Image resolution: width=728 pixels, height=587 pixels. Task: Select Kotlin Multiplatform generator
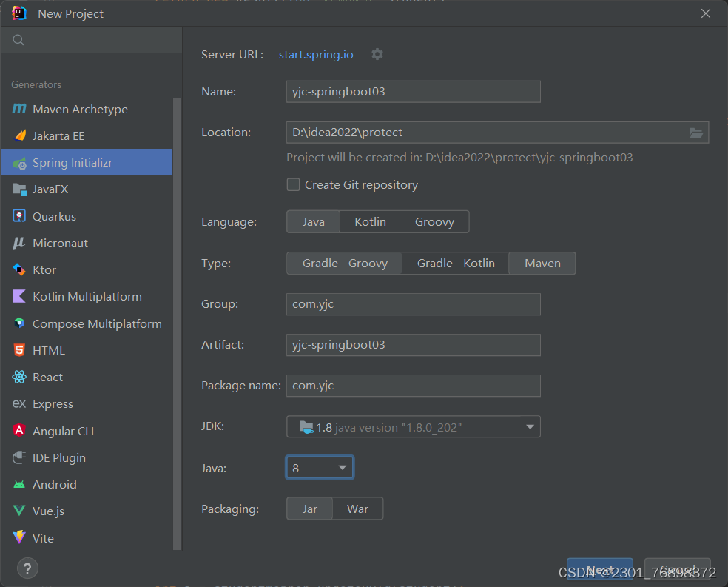[x=87, y=297]
